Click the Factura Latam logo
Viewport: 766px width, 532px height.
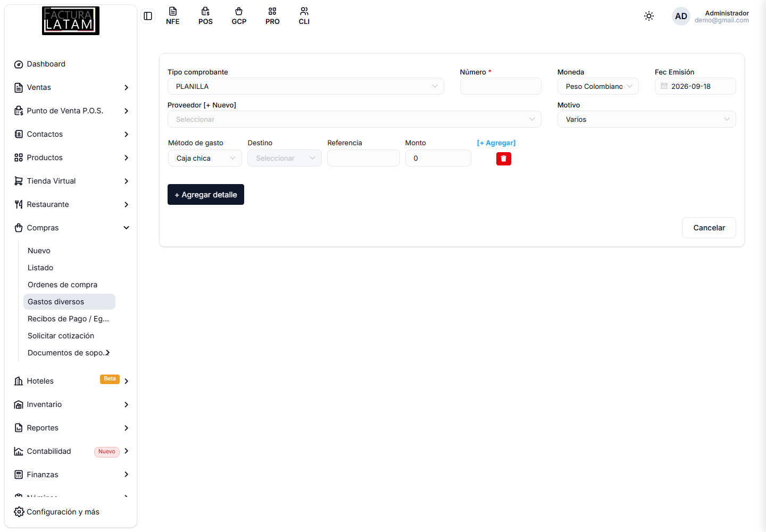[71, 21]
